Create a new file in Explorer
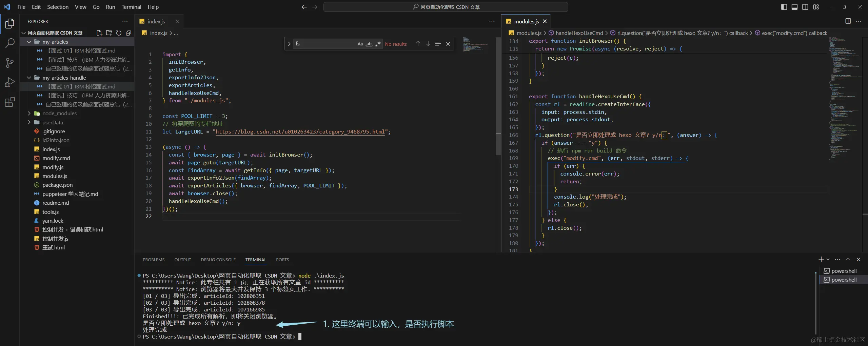868x346 pixels. 99,33
